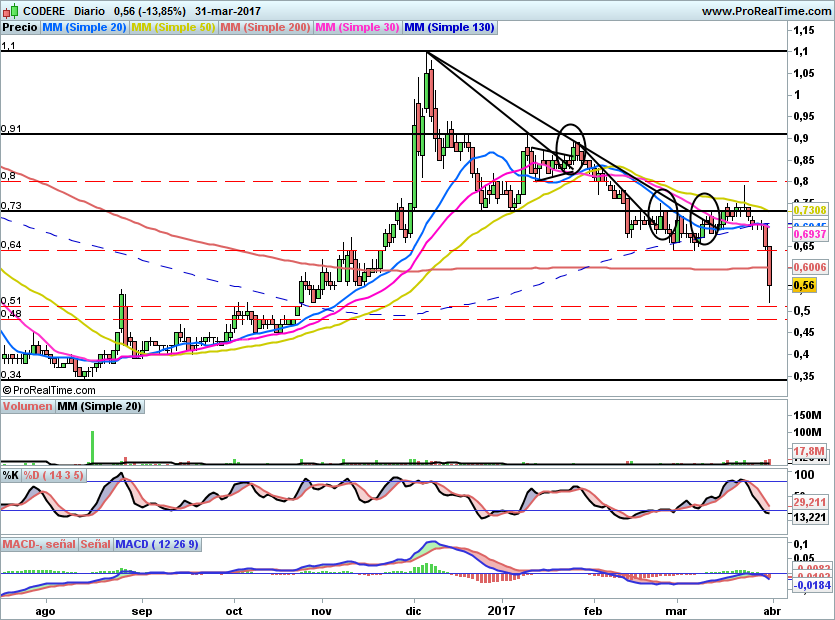Select MM (Simple 20) in the volume panel
835x620 pixels.
(x=99, y=407)
